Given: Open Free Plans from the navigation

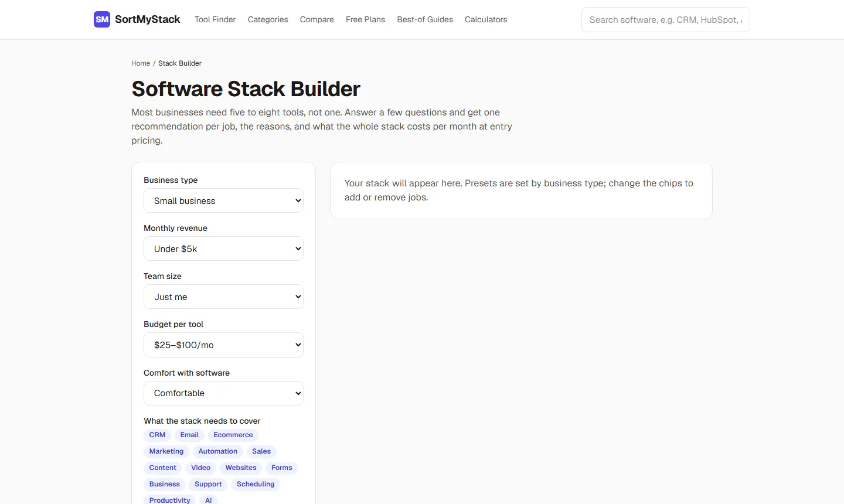Looking at the screenshot, I should (366, 19).
